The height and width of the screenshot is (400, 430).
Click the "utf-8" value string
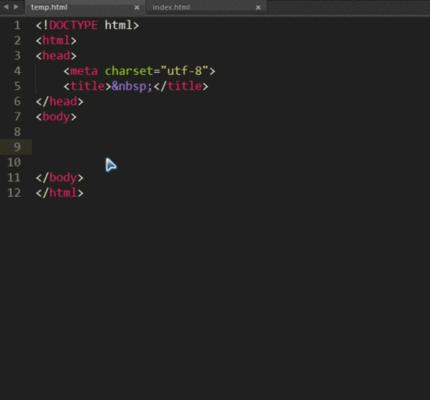point(184,71)
